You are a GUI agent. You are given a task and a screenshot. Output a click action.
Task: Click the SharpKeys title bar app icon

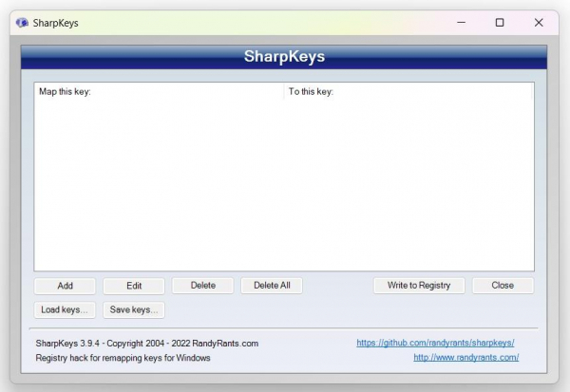click(22, 23)
